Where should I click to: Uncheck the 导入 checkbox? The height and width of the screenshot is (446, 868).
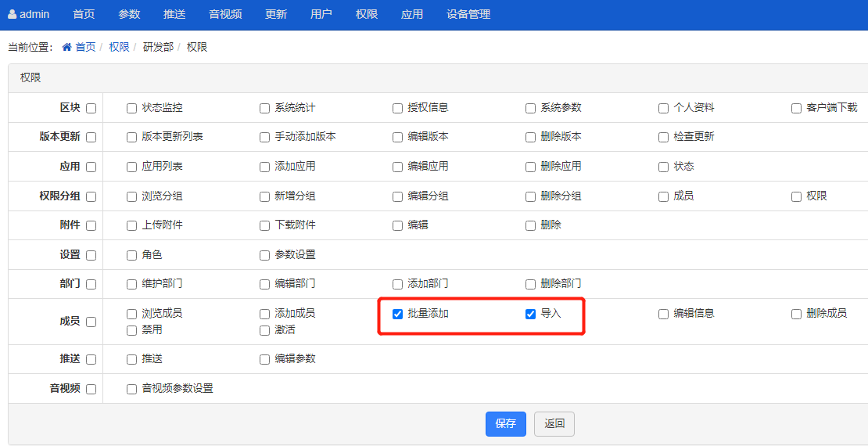coord(530,314)
